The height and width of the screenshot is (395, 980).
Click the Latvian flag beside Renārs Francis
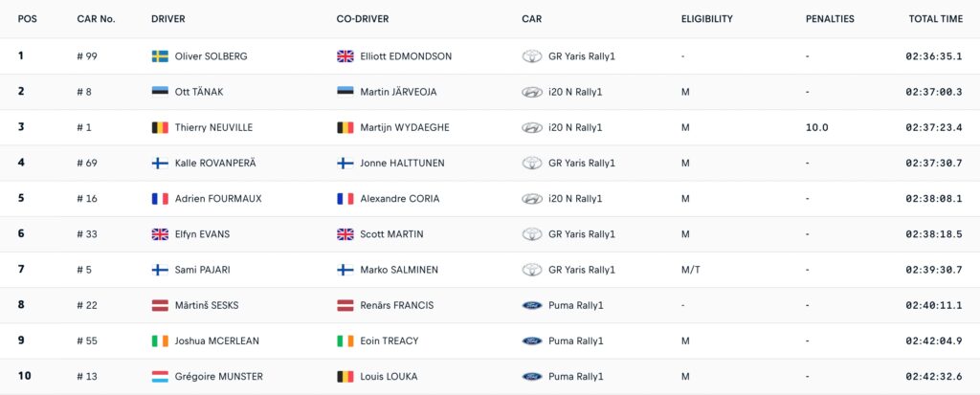tap(345, 306)
